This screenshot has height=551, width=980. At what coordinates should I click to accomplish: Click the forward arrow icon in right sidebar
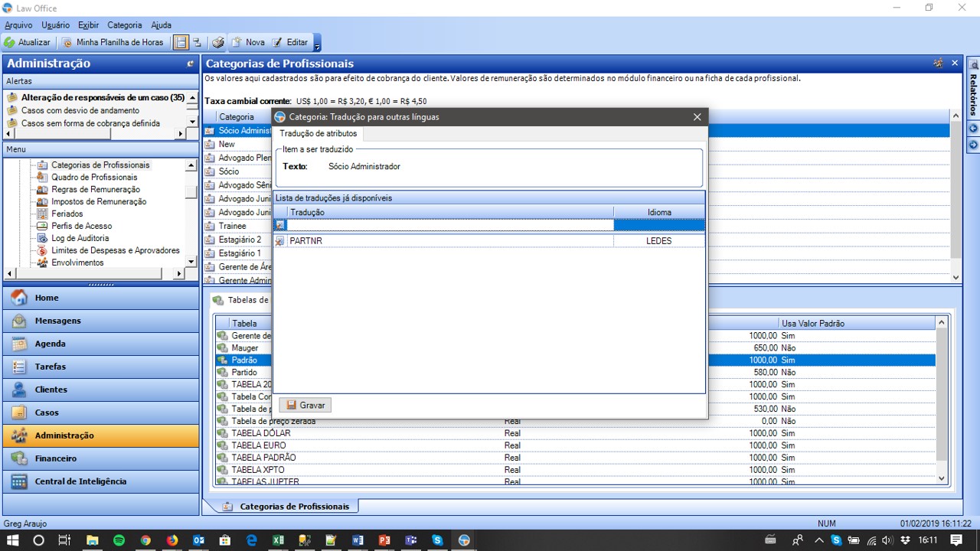974,145
